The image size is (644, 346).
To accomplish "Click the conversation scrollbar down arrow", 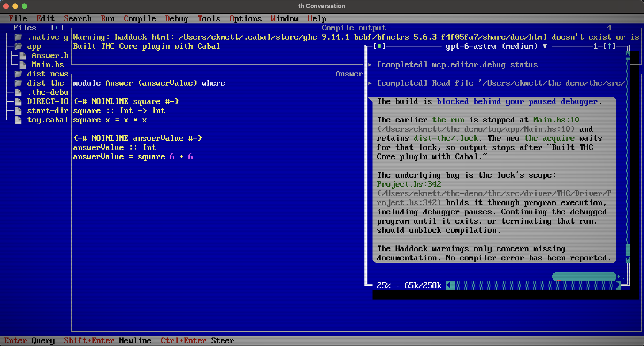I will click(x=627, y=258).
